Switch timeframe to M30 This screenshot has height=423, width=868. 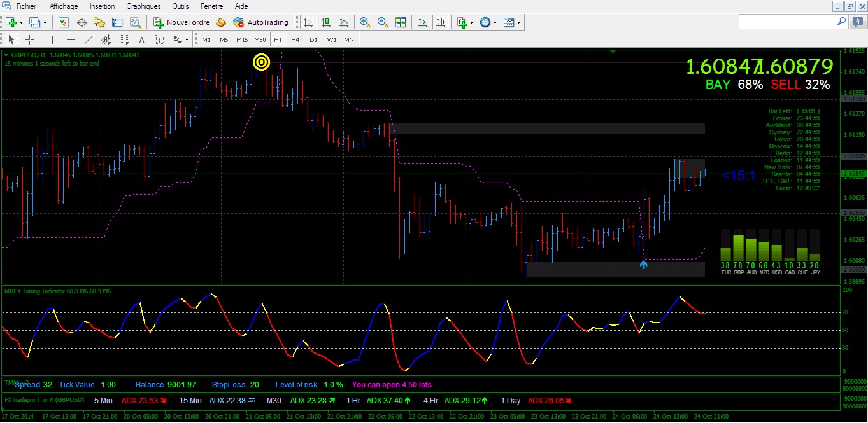(260, 39)
